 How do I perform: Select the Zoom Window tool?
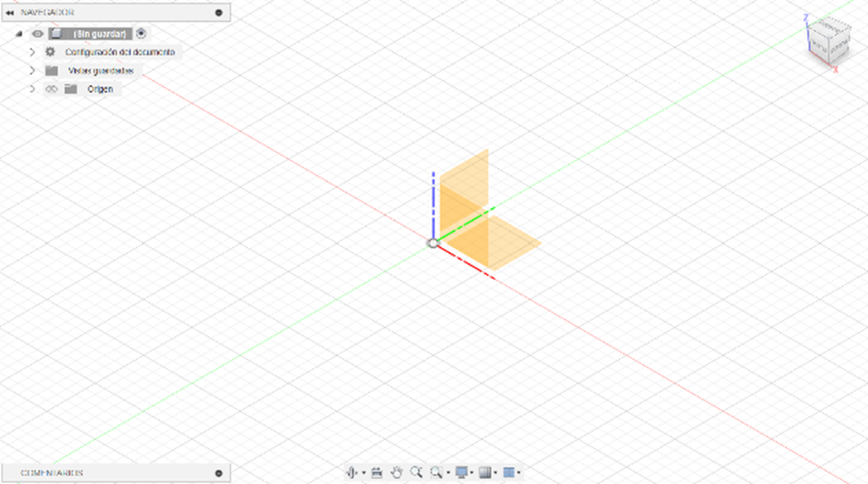pyautogui.click(x=436, y=472)
